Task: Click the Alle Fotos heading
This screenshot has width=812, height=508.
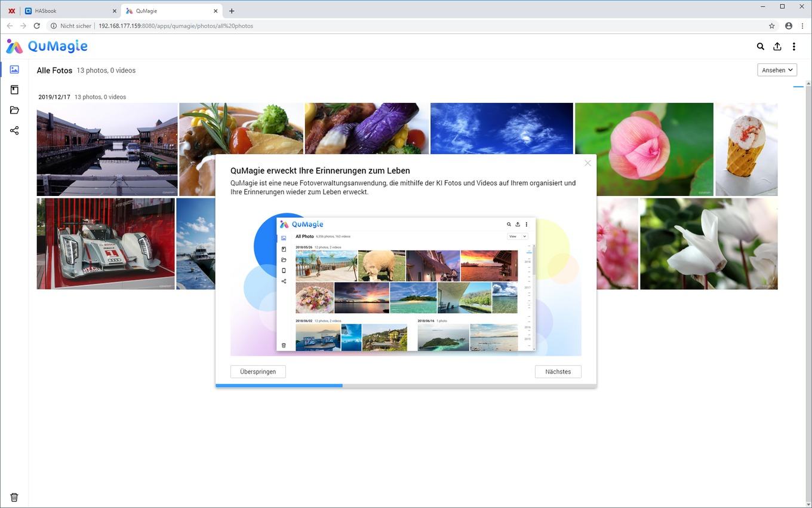Action: [x=54, y=71]
